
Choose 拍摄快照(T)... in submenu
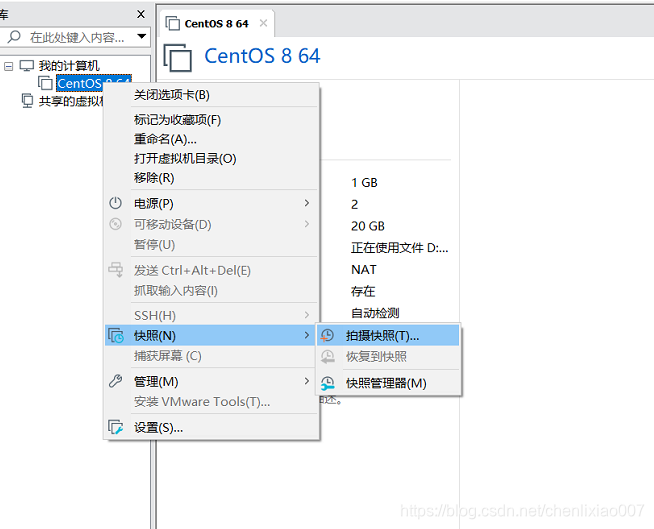[x=389, y=336]
